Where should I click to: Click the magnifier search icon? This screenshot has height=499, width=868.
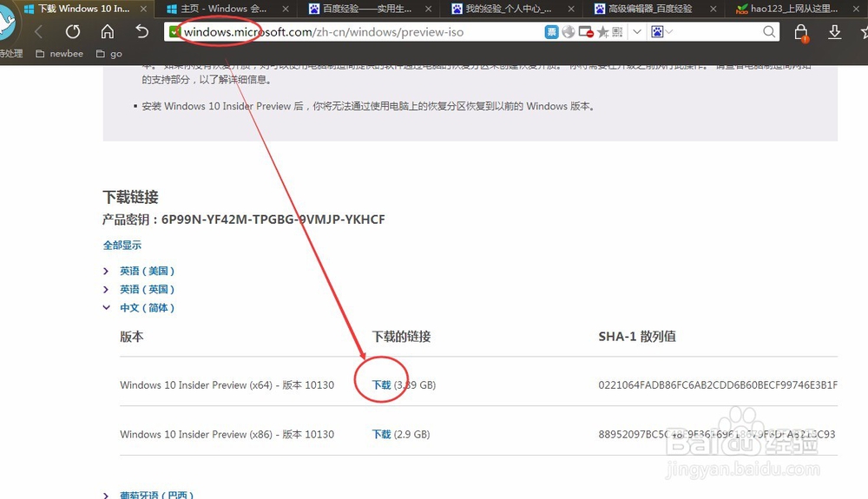tap(769, 32)
